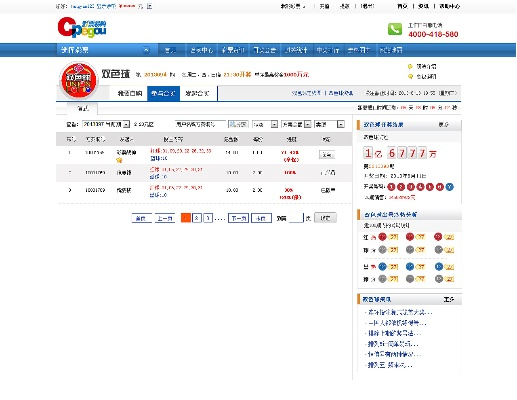
Task: Click the 下一页 next page button
Action: [x=238, y=218]
